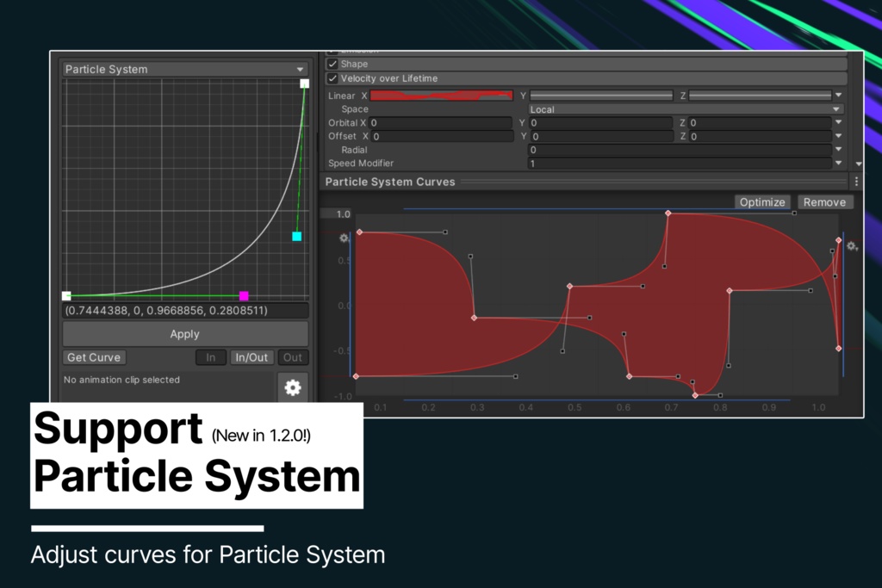Viewport: 882px width, 588px height.
Task: Click the gear icon right of the curves graph
Action: coord(852,246)
